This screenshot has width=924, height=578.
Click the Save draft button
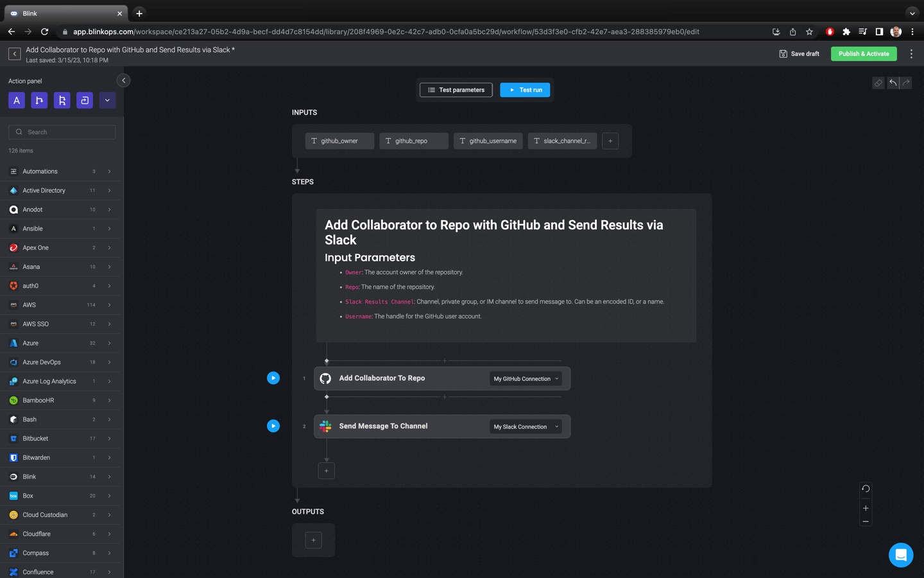point(799,54)
